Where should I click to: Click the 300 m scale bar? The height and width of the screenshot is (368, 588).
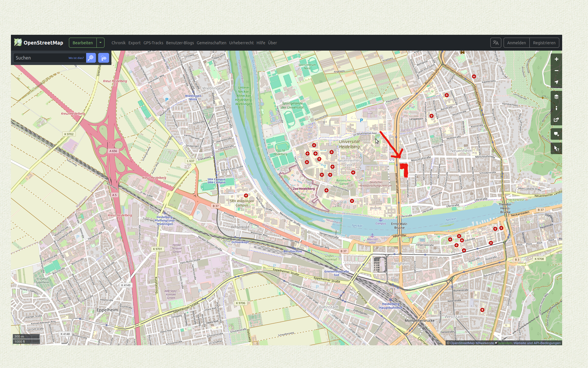(26, 336)
